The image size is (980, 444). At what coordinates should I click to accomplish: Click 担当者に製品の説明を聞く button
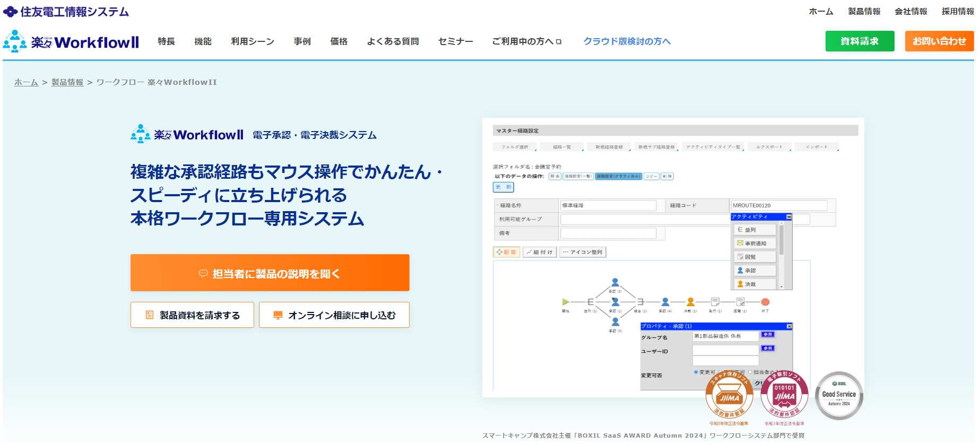point(270,273)
